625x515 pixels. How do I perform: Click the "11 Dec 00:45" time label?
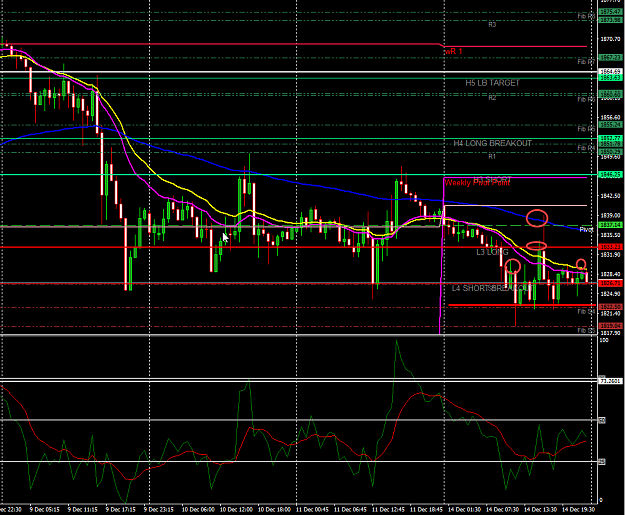coord(312,509)
